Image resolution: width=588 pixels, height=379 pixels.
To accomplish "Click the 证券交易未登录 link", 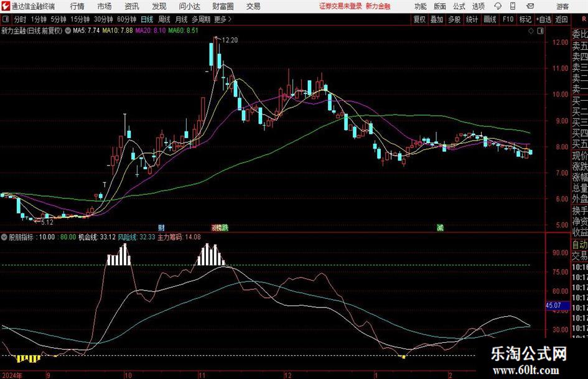I will pos(340,6).
